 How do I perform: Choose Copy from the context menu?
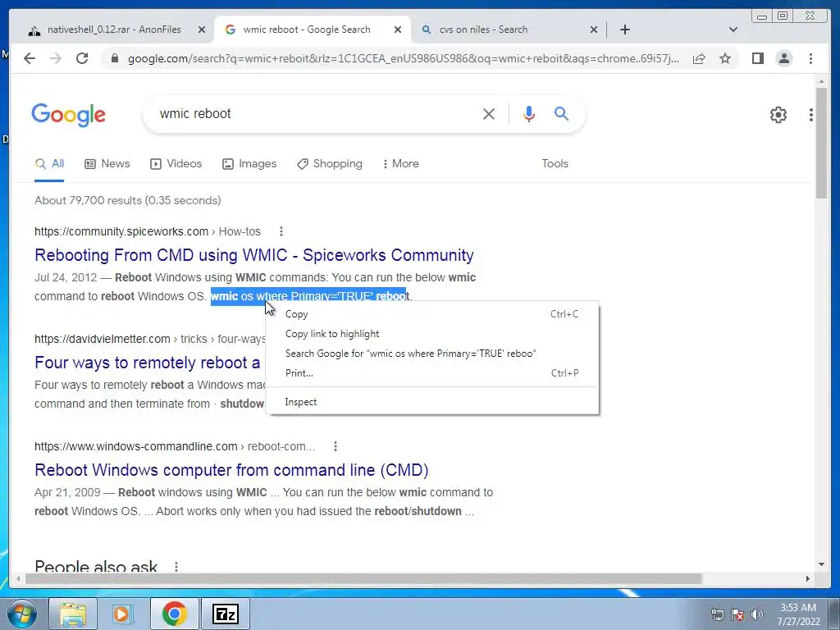pyautogui.click(x=431, y=314)
